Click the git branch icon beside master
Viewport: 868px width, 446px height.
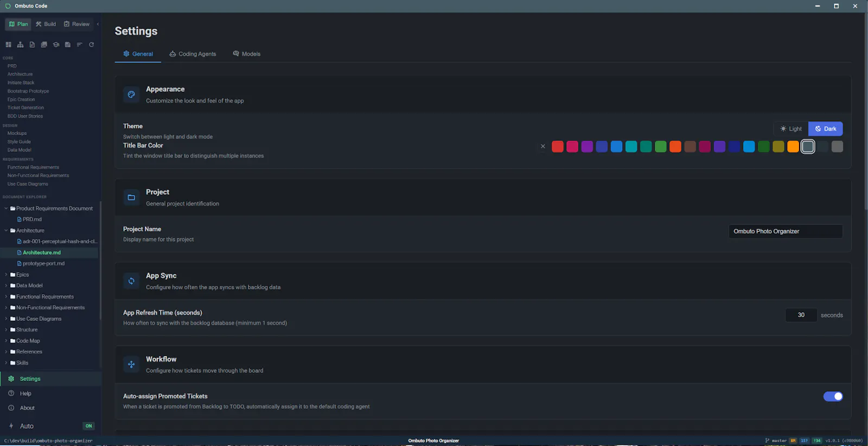767,441
